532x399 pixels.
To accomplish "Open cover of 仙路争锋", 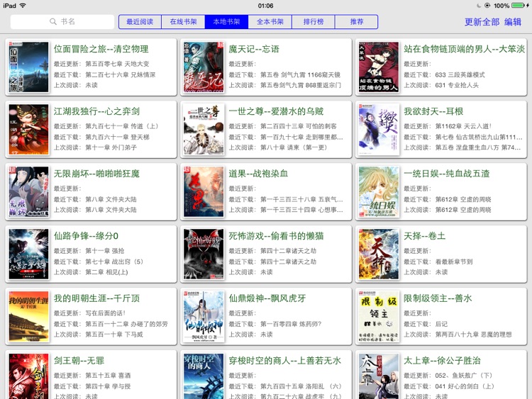I will click(x=28, y=254).
